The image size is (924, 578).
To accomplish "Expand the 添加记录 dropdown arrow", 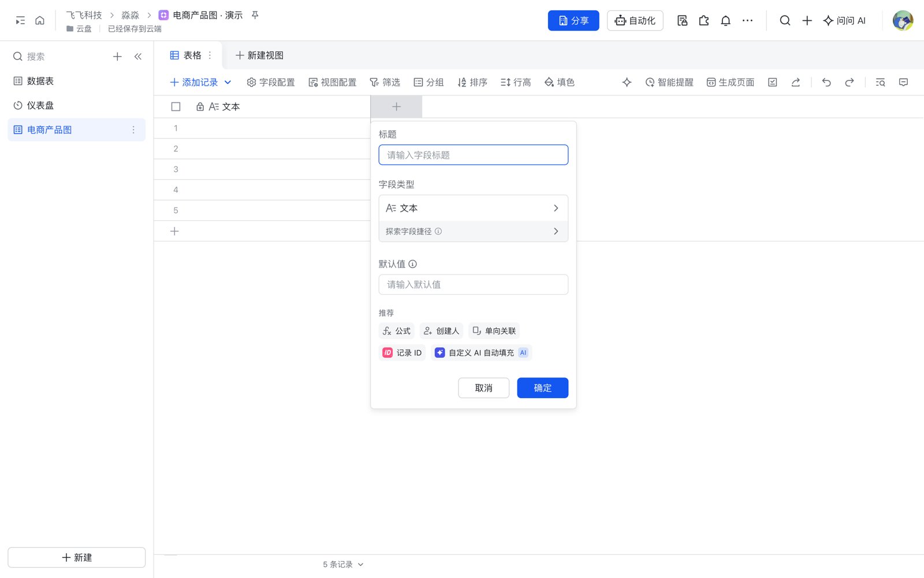I will click(228, 82).
